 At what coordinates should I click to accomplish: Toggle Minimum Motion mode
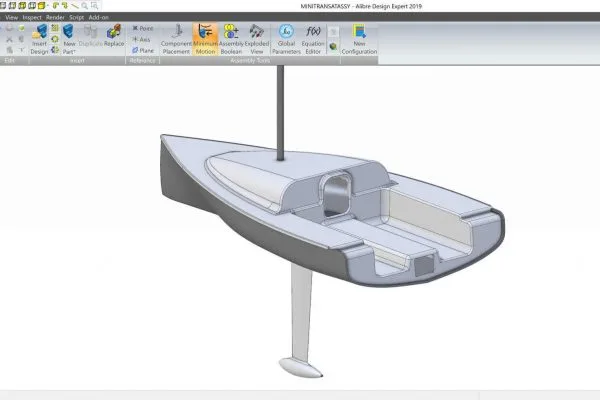(205, 39)
